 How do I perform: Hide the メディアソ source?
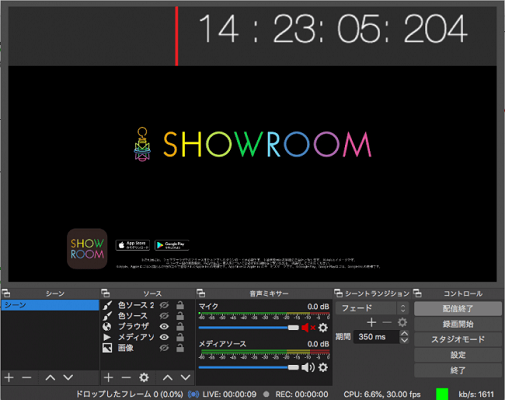coord(164,337)
